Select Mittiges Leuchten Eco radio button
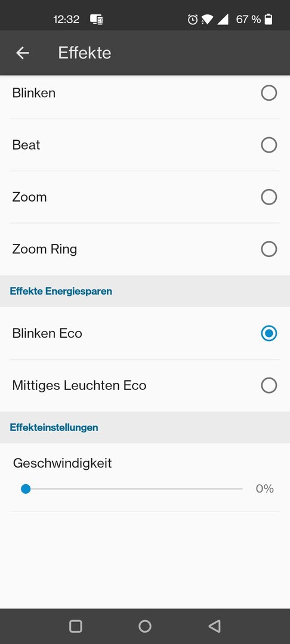The width and height of the screenshot is (290, 644). (x=269, y=385)
